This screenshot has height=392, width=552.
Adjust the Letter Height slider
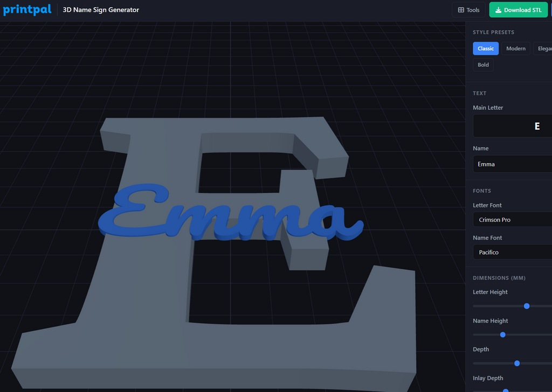[527, 306]
